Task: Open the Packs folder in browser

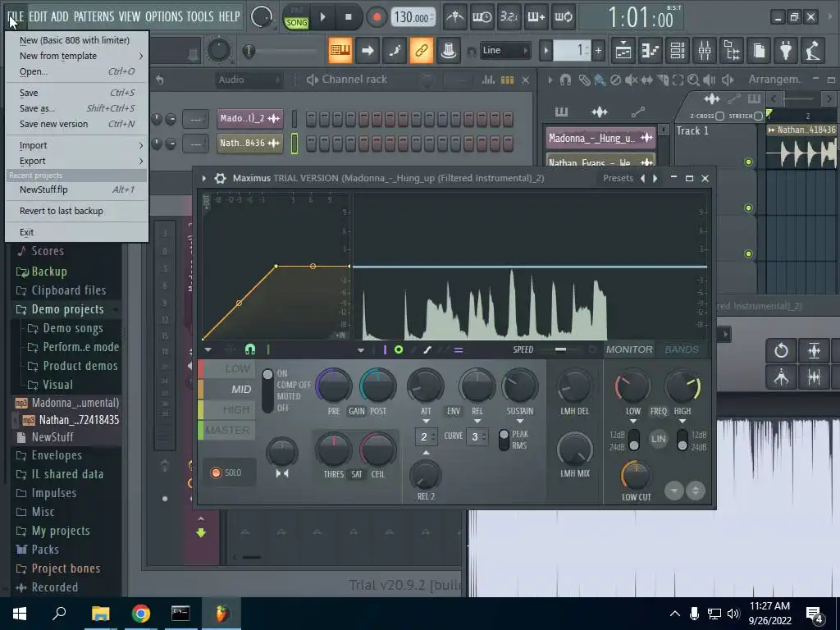Action: (44, 550)
